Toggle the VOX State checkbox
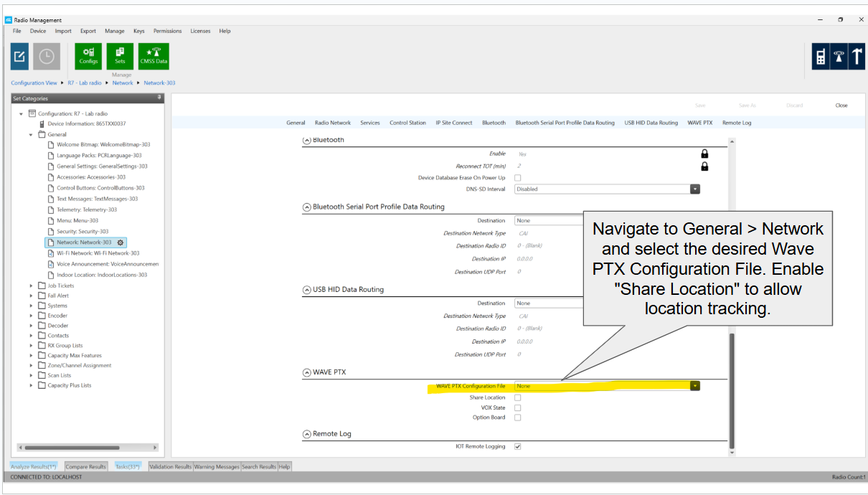 pos(518,407)
